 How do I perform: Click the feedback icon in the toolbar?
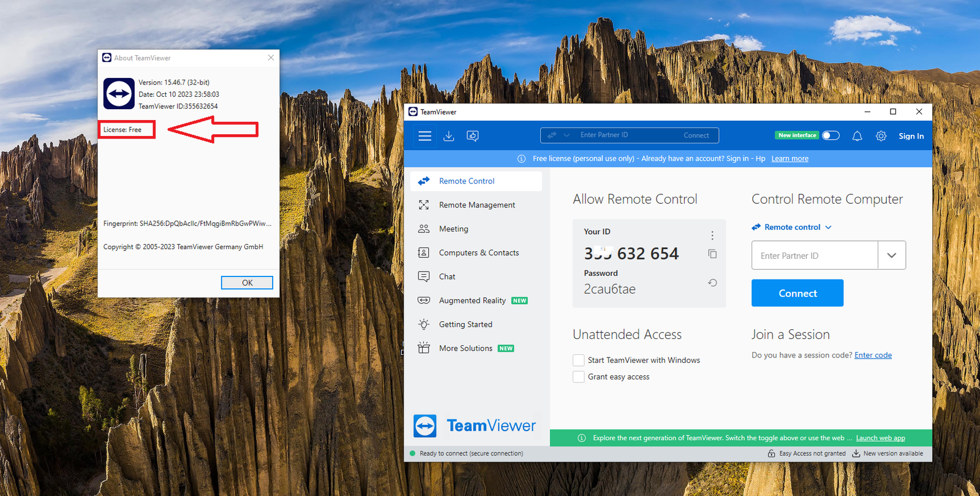(x=473, y=136)
